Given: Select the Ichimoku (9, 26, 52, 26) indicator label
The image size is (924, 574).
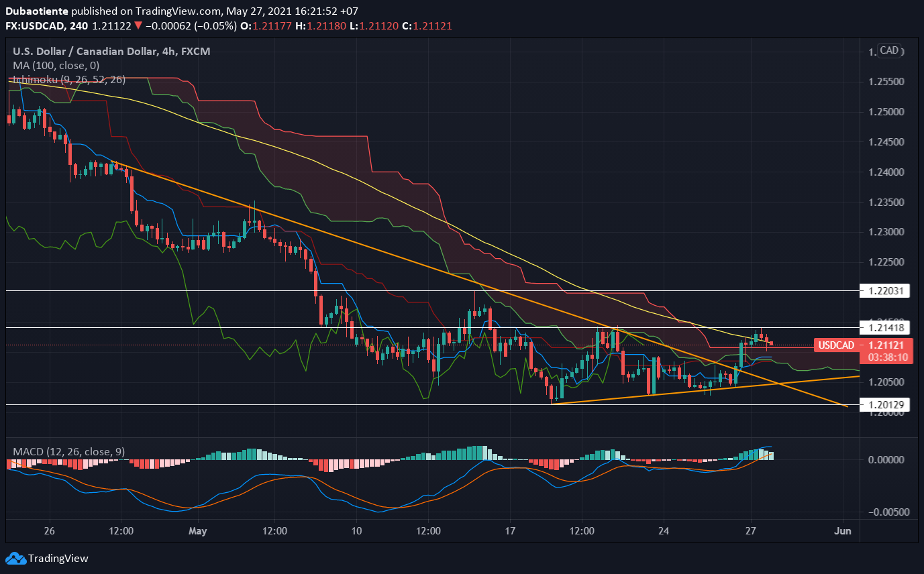Looking at the screenshot, I should point(69,79).
